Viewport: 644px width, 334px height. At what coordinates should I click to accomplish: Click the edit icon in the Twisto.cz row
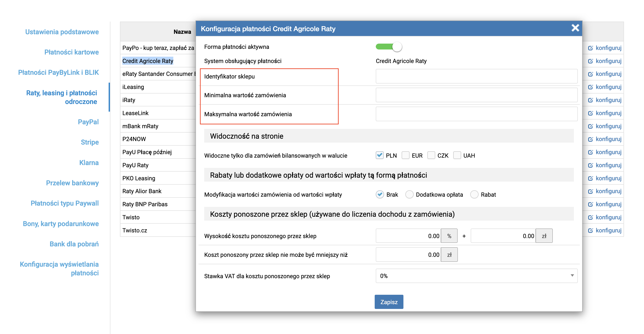pos(590,230)
